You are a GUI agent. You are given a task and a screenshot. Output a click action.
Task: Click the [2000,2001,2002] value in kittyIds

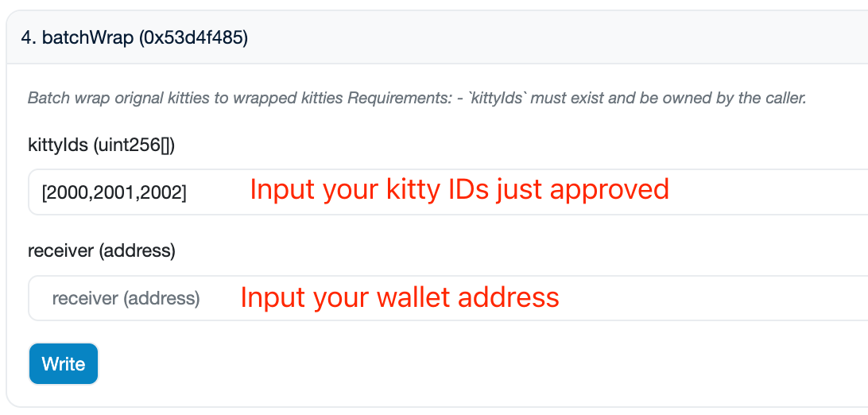point(114,192)
